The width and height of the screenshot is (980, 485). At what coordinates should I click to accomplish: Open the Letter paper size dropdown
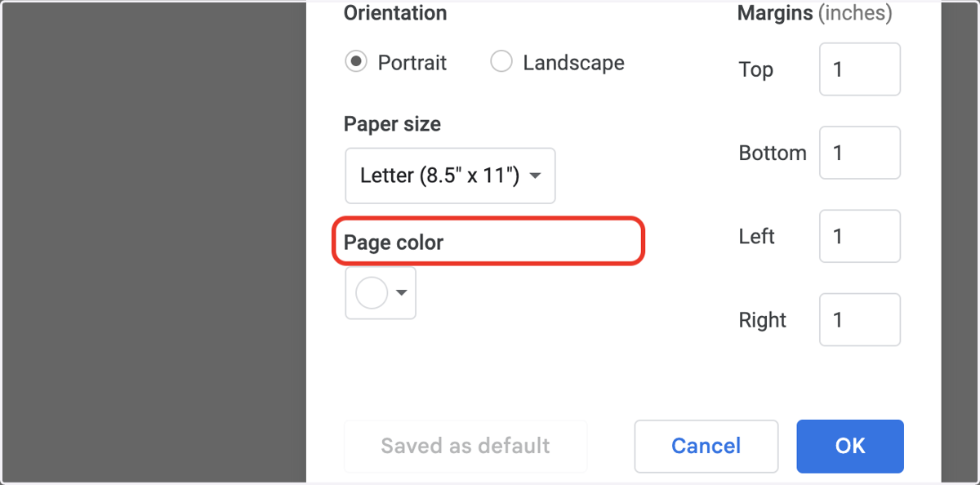click(450, 176)
